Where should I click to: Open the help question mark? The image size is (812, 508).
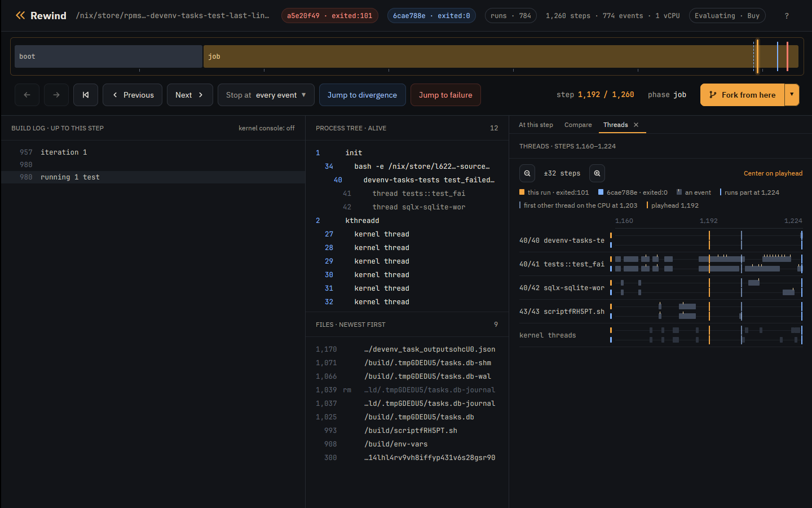787,16
